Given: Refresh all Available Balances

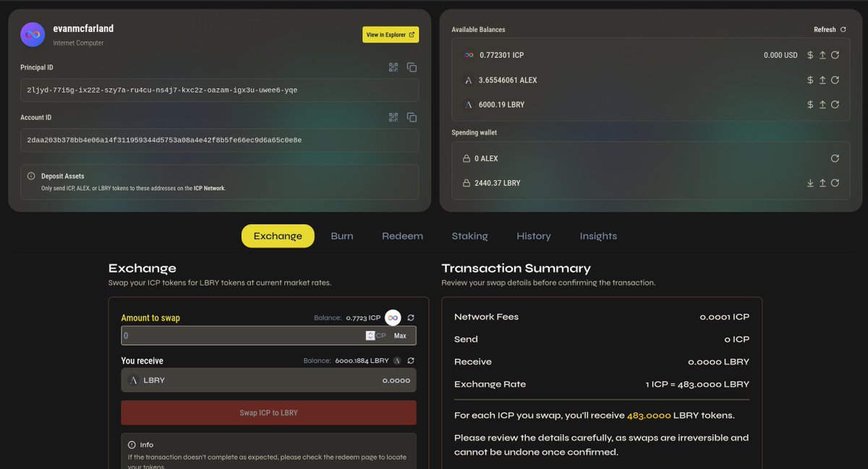Looking at the screenshot, I should click(830, 30).
